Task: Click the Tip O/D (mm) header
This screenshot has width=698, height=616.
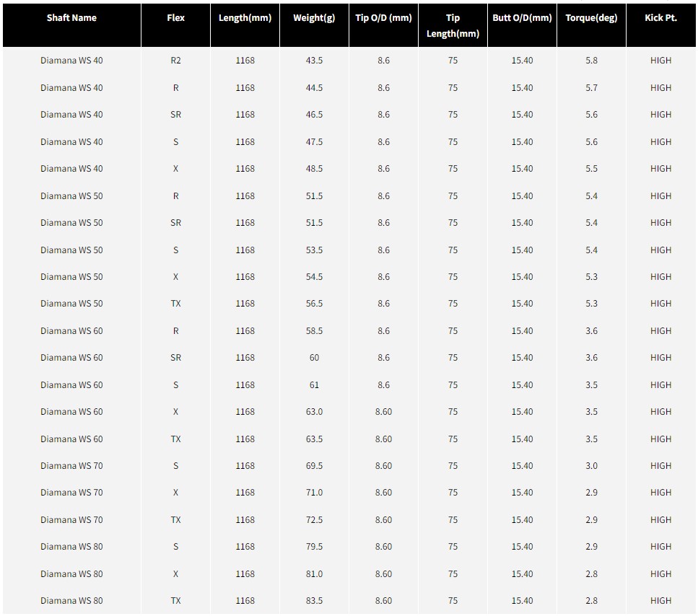Action: tap(384, 18)
